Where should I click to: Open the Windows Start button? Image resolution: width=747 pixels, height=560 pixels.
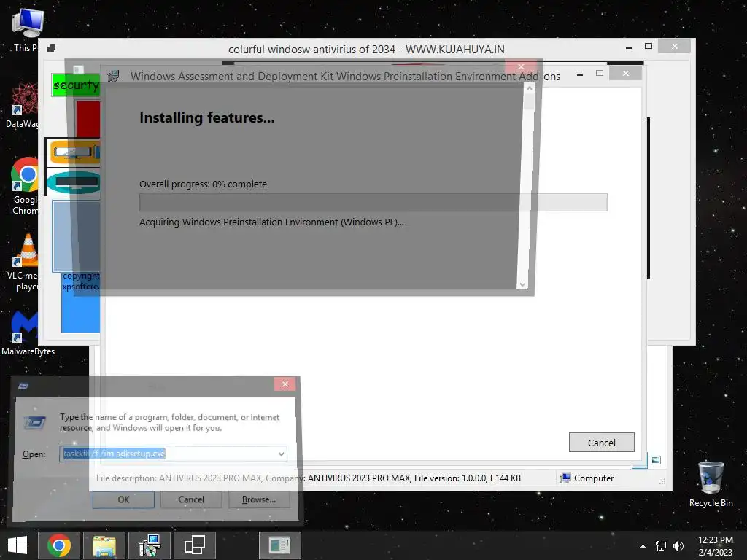pos(18,545)
